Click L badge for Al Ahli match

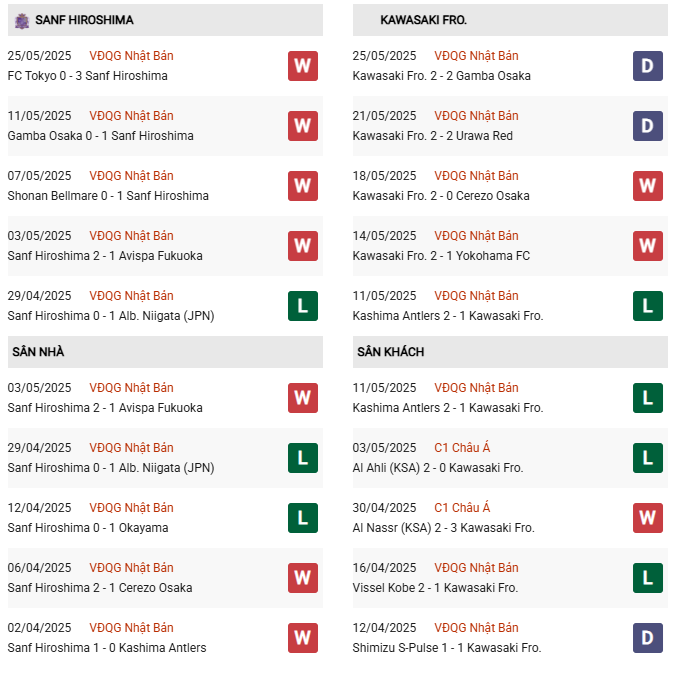pos(648,458)
